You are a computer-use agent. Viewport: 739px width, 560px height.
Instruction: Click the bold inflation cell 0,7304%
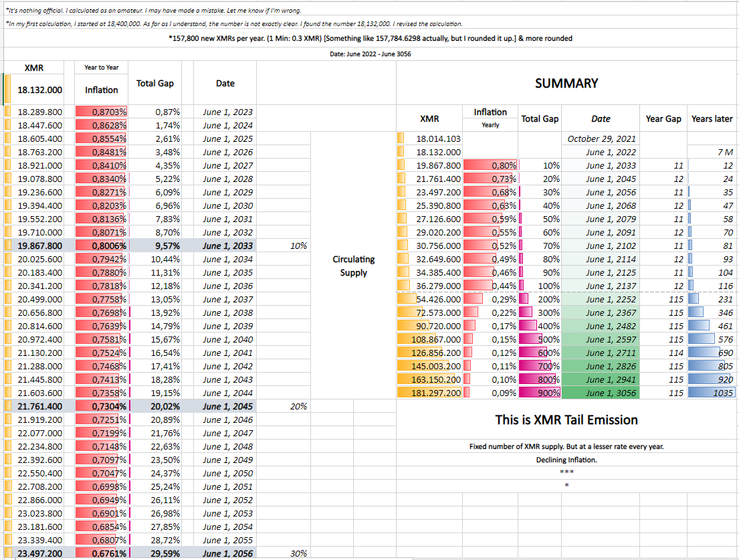pos(102,406)
